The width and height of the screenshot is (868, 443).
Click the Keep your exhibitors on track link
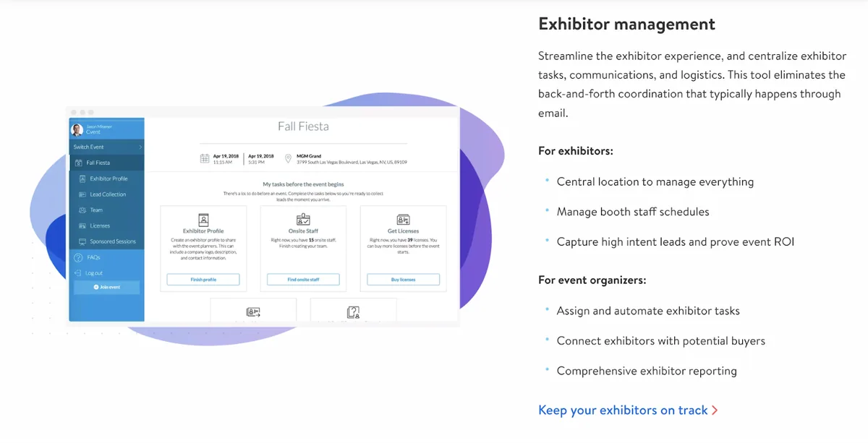(x=623, y=410)
